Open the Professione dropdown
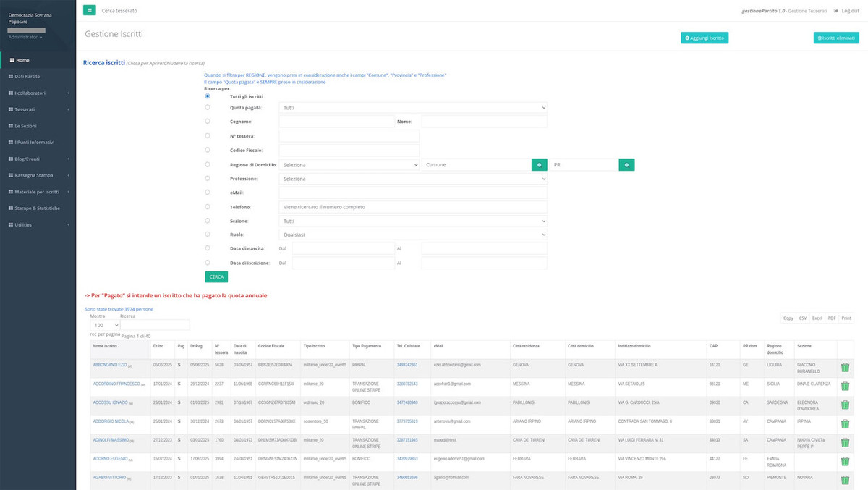The width and height of the screenshot is (868, 490). pyautogui.click(x=412, y=179)
